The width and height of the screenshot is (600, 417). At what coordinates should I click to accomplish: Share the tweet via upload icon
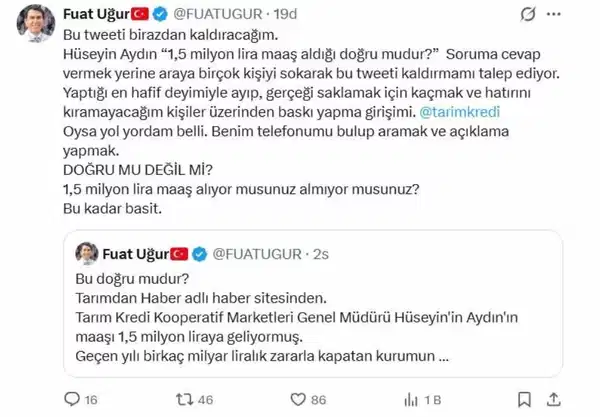pyautogui.click(x=553, y=399)
